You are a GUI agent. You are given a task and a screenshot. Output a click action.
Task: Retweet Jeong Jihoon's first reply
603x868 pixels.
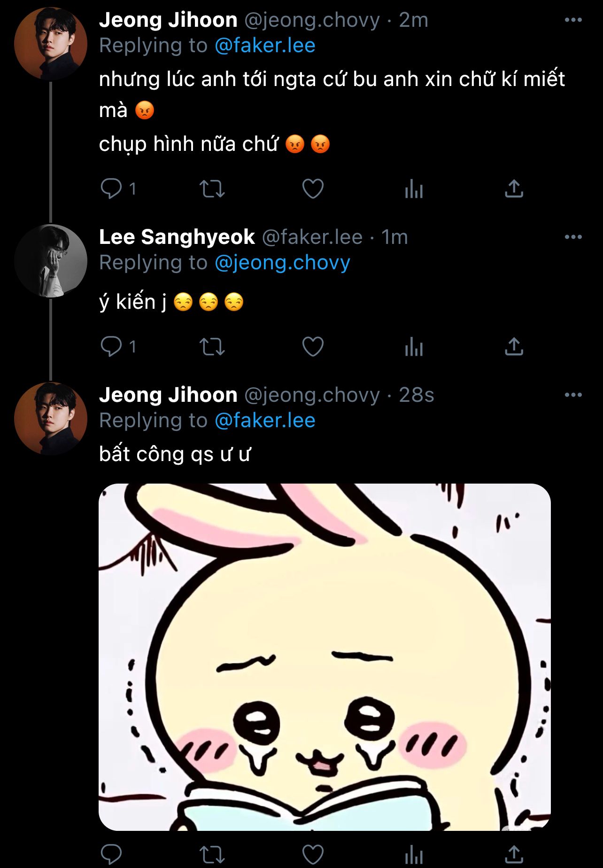(x=212, y=189)
